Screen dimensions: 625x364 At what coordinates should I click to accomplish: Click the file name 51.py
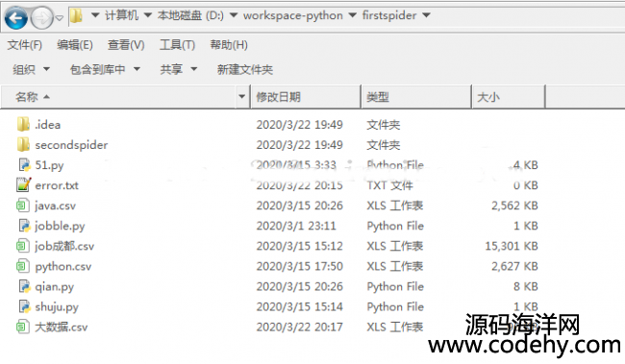(49, 165)
